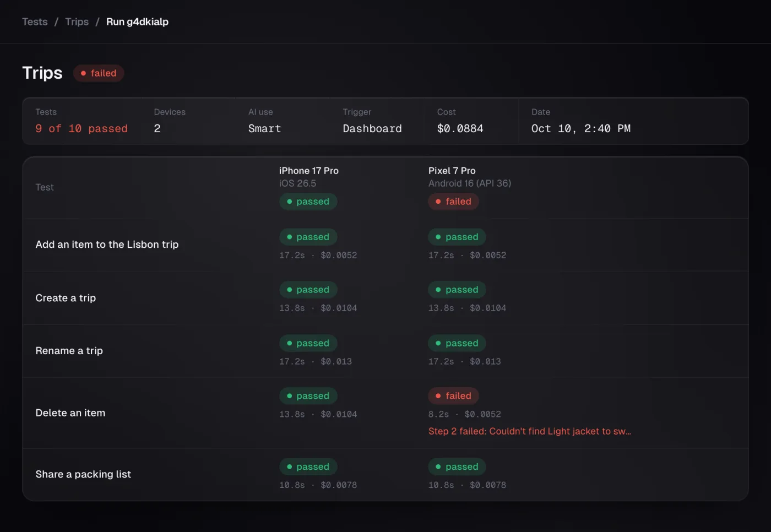The width and height of the screenshot is (771, 532).
Task: Select the Run g4dkialp breadcrumb
Action: click(137, 21)
